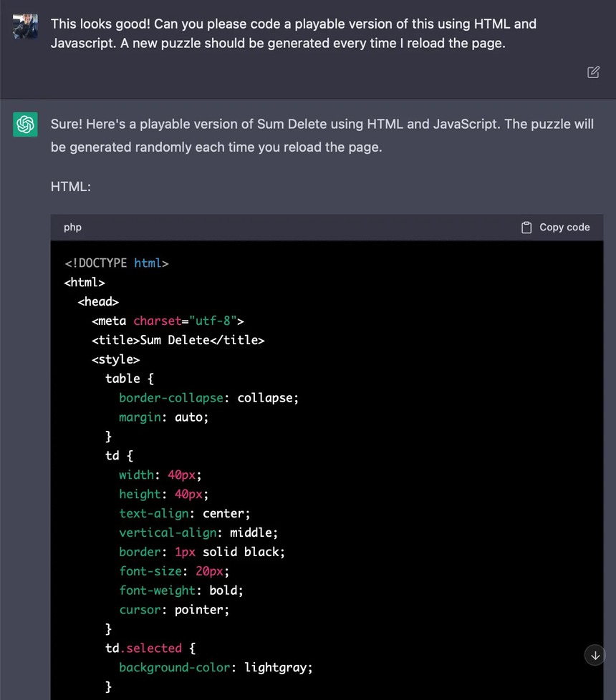Click the ChatGPT logo avatar
The image size is (616, 700).
tap(25, 125)
